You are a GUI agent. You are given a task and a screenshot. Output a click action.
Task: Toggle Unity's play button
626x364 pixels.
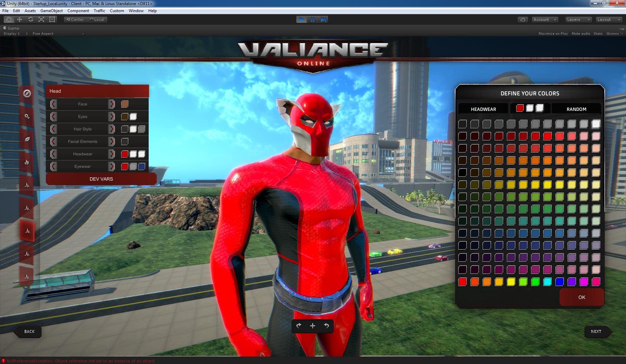point(301,19)
